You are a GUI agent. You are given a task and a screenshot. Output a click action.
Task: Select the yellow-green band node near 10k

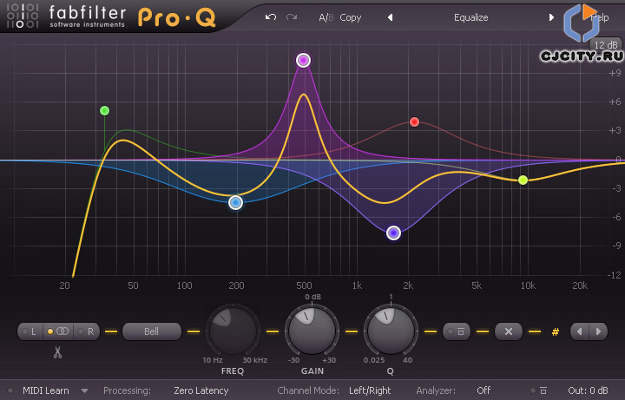point(523,180)
